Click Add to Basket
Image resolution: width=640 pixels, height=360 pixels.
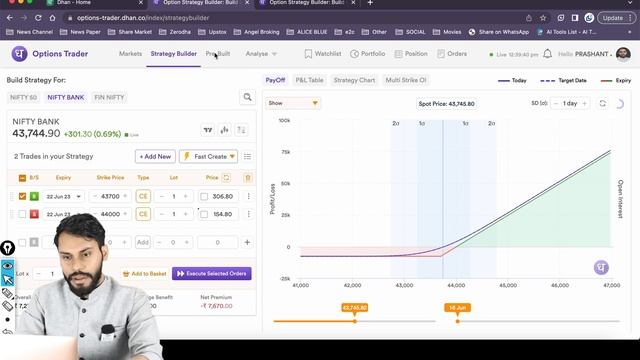pyautogui.click(x=144, y=273)
